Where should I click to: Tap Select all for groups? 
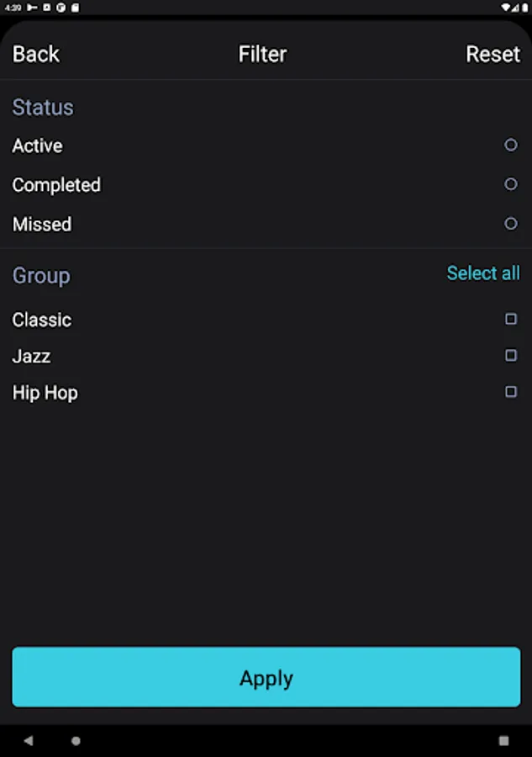[x=483, y=273]
